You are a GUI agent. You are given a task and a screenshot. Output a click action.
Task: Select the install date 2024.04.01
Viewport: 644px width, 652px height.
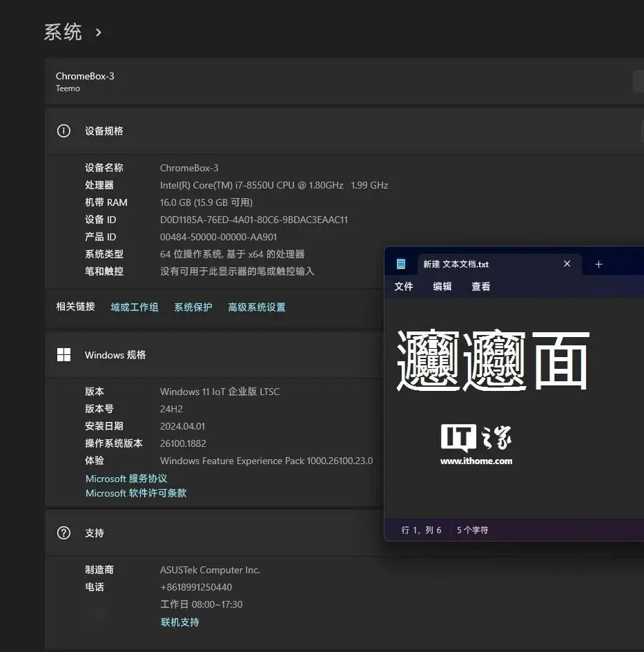(182, 426)
